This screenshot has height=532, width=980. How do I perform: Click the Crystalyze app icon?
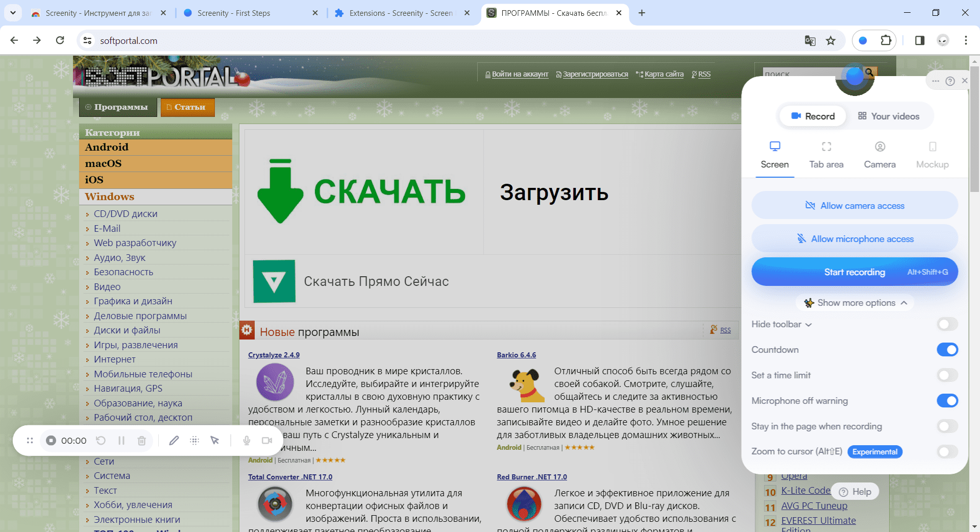tap(275, 381)
